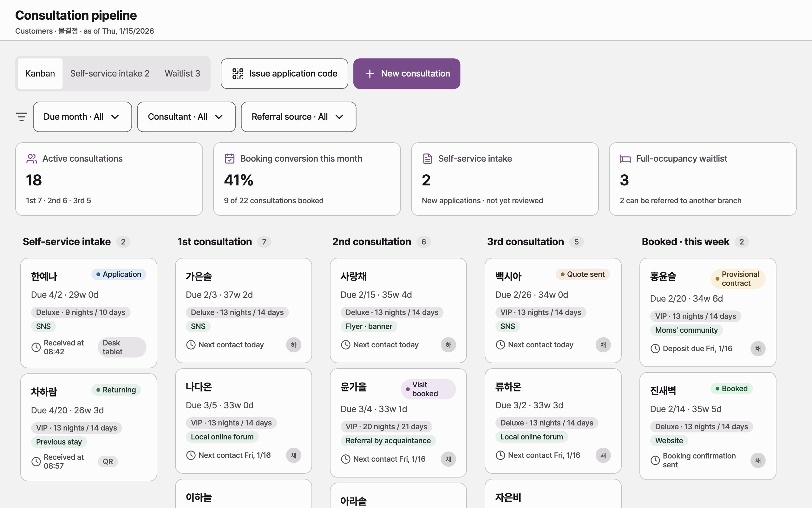Click consultant avatar 채 on 진새벽 card
The image size is (812, 508).
(758, 460)
